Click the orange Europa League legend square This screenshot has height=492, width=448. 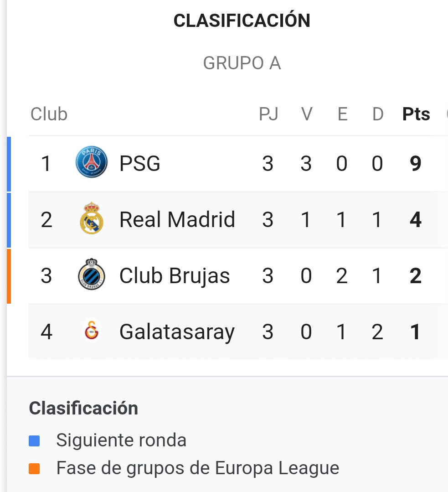34,469
